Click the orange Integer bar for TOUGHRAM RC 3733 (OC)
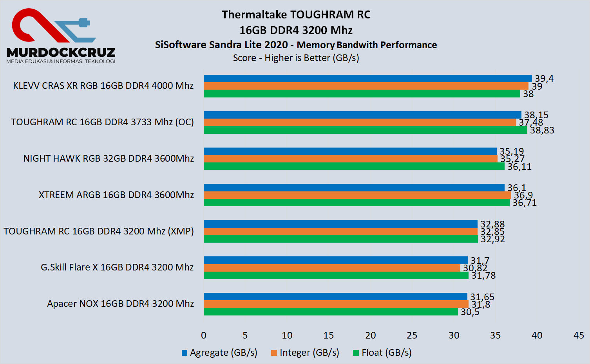The image size is (590, 364). click(360, 123)
